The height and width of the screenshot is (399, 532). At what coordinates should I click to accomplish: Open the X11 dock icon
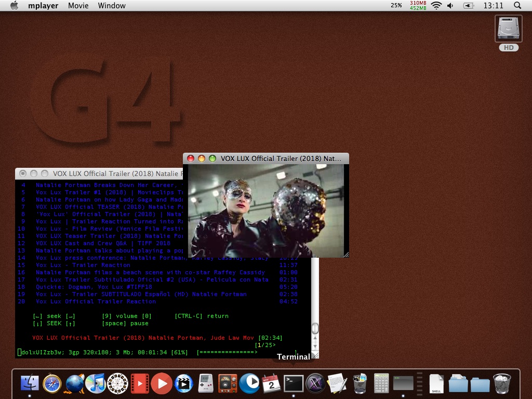pos(315,383)
